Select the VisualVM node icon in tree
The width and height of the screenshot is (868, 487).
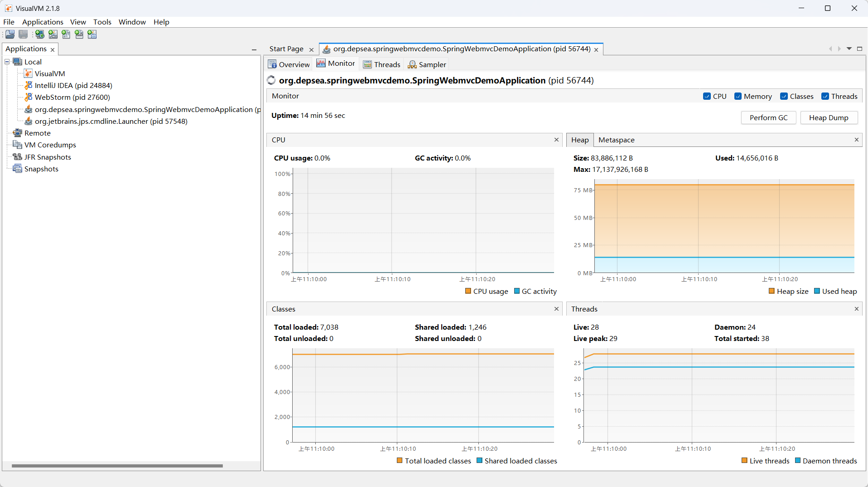(29, 73)
